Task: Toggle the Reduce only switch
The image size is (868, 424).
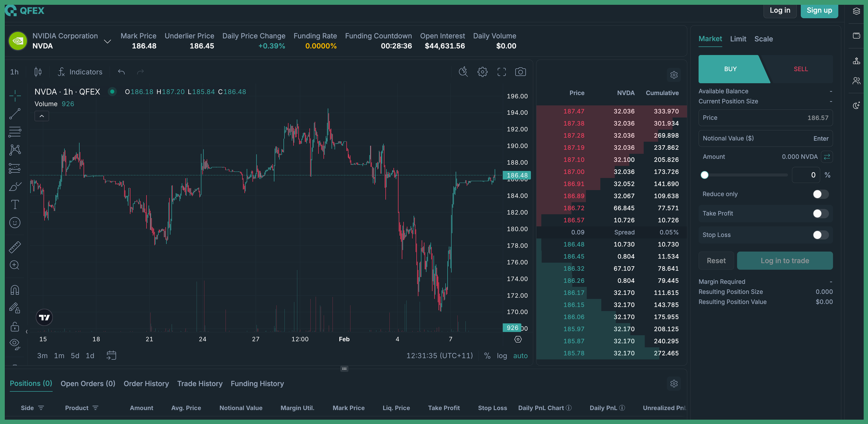Action: tap(821, 194)
